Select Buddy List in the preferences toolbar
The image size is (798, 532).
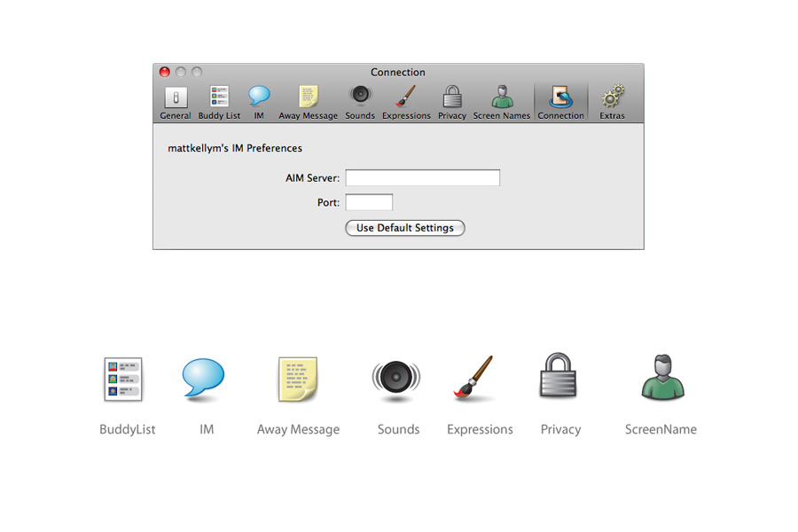219,102
